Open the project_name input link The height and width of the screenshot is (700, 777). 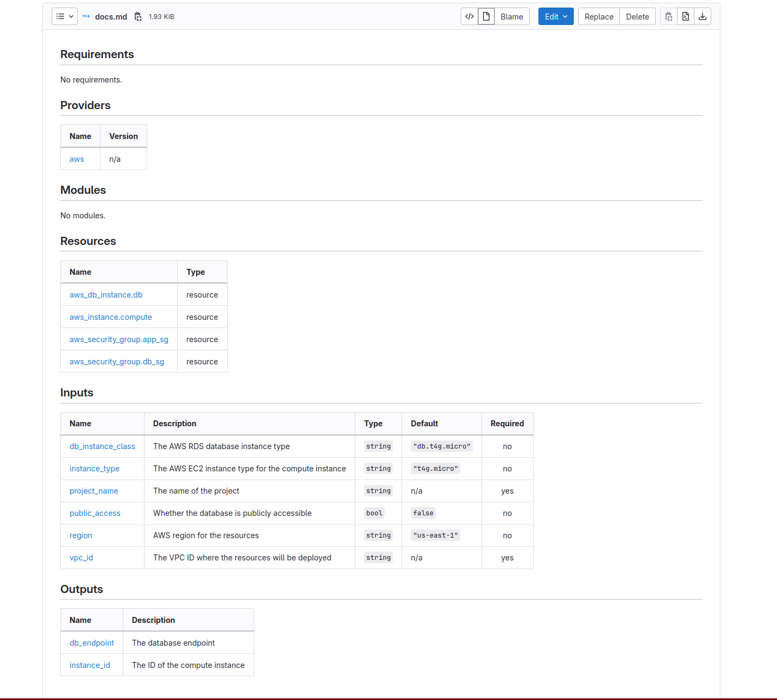coord(94,491)
